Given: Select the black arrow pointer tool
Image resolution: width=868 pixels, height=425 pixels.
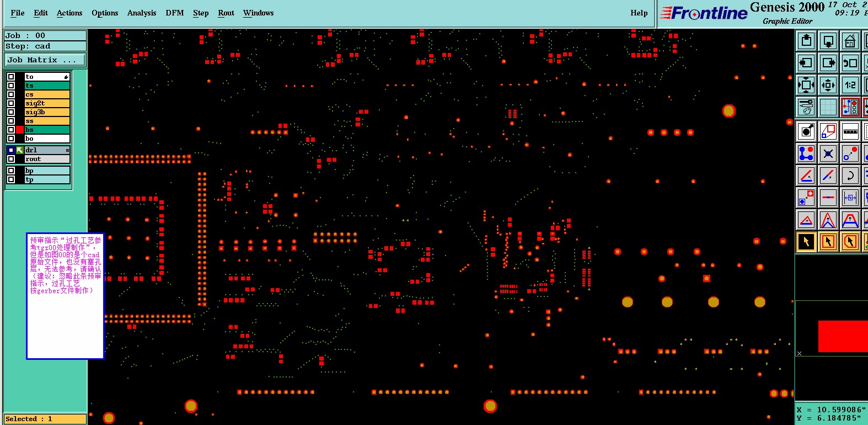Looking at the screenshot, I should (x=806, y=242).
